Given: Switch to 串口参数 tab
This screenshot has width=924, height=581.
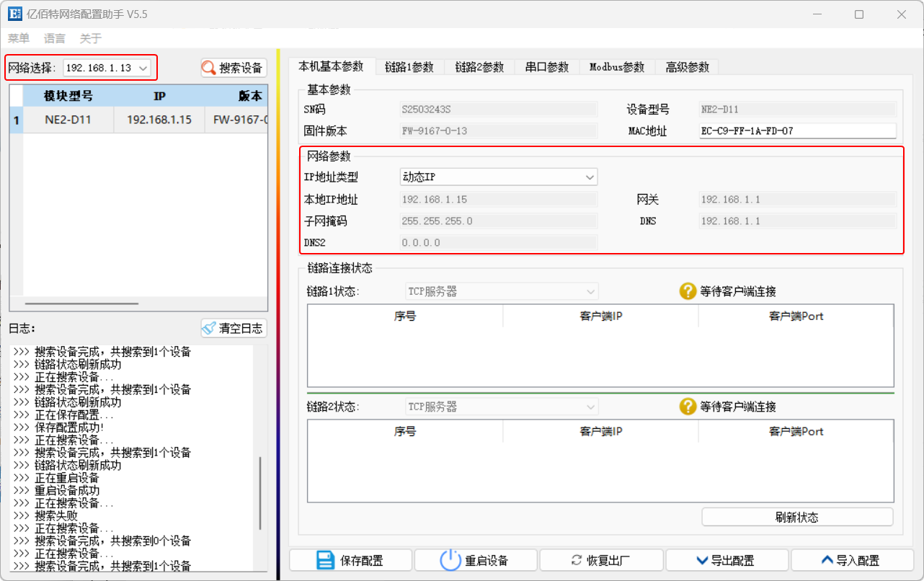Looking at the screenshot, I should (x=547, y=67).
